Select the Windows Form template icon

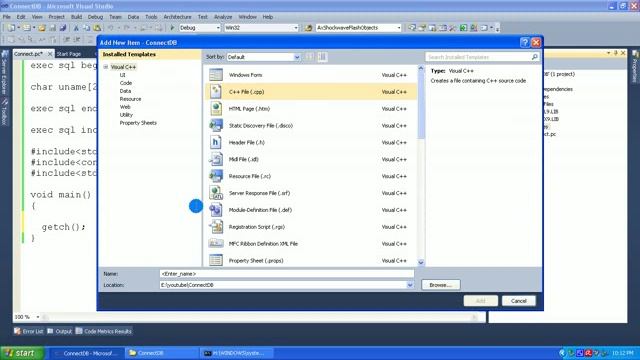(x=216, y=75)
